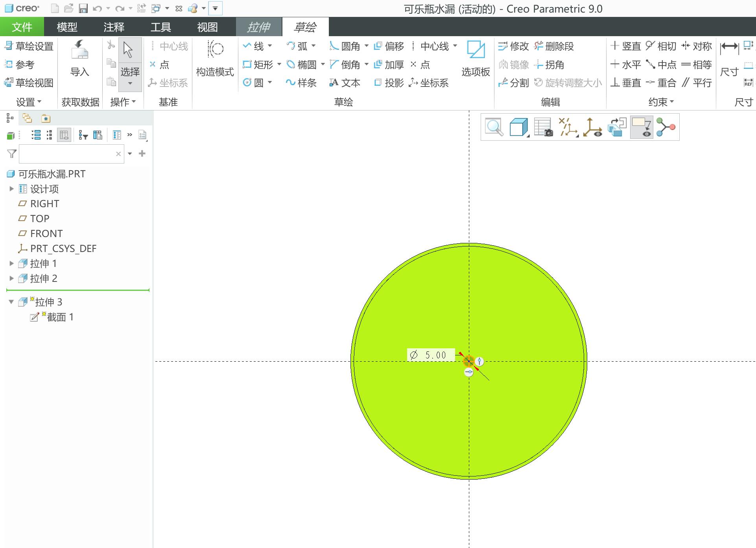Open the Palette (选项板) tool
The height and width of the screenshot is (548, 756).
pos(476,59)
